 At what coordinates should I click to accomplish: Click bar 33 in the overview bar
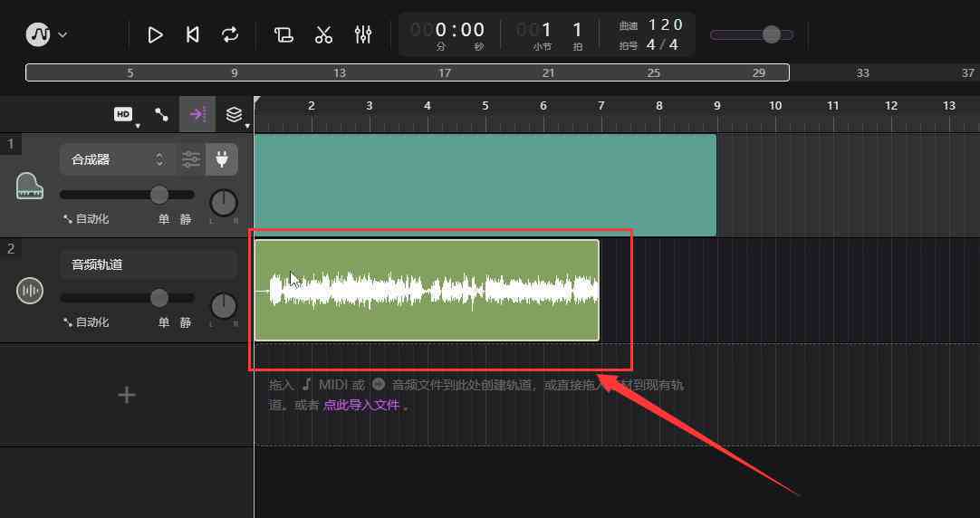(x=862, y=73)
